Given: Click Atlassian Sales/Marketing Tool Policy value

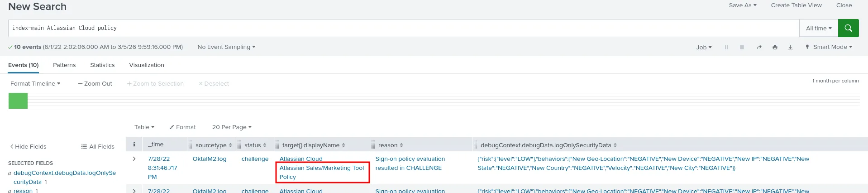Looking at the screenshot, I should tap(322, 173).
